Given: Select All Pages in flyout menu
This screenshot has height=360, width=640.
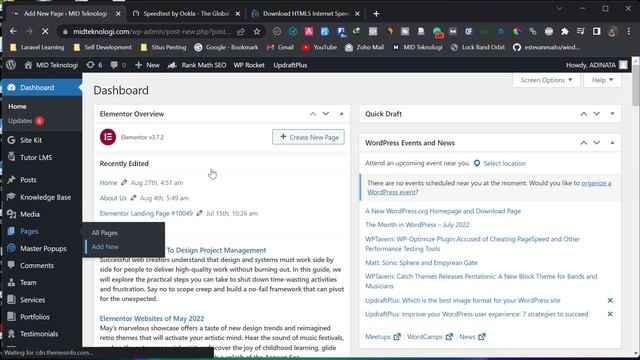Looking at the screenshot, I should point(105,233).
